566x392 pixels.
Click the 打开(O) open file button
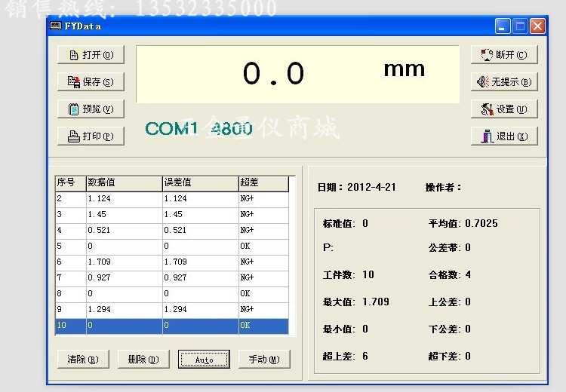pyautogui.click(x=91, y=55)
